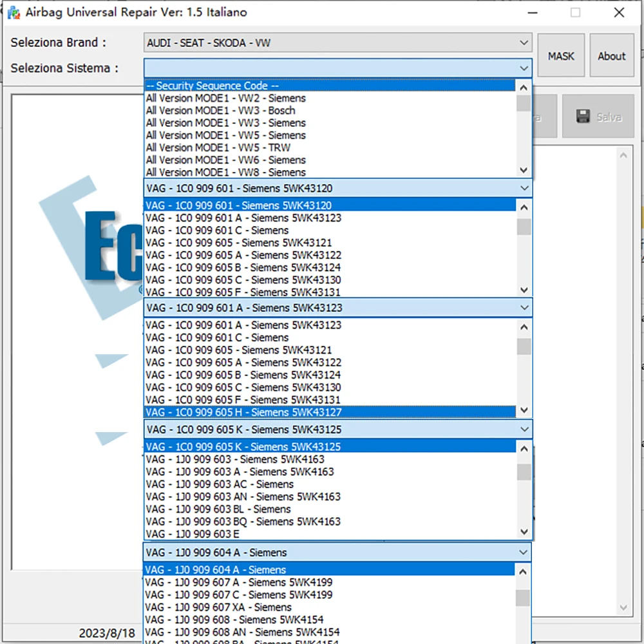Select 'VAG - 1C0 909 605 H - Siemens 5WK43127'
The height and width of the screenshot is (644, 644).
click(x=330, y=412)
